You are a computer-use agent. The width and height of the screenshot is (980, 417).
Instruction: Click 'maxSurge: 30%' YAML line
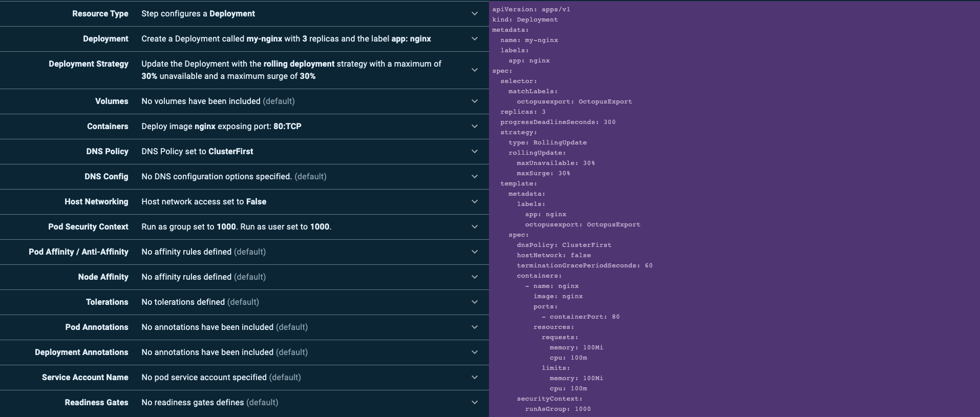point(543,173)
